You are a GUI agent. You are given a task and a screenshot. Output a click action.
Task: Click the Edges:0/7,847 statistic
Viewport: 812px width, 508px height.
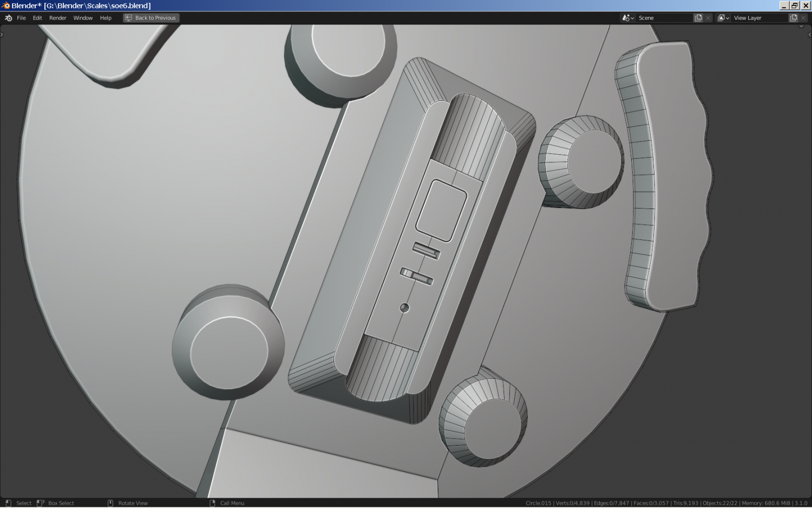pos(611,503)
